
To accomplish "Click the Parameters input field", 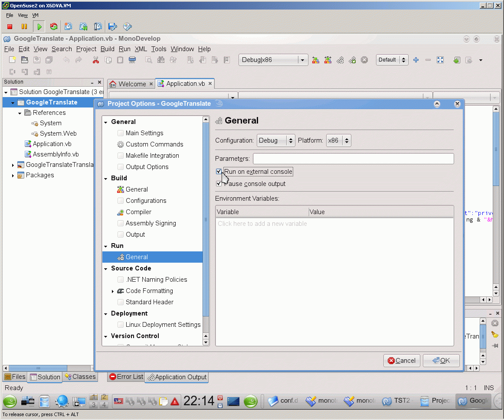I will coord(353,159).
